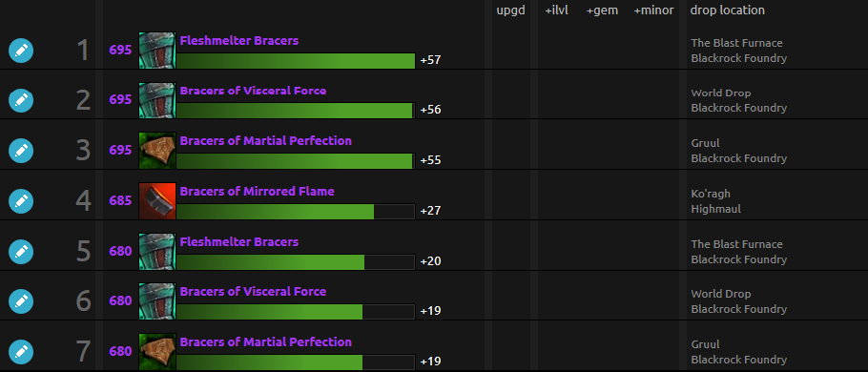
Task: Click the edit pencil icon for rank 4
Action: [x=21, y=201]
